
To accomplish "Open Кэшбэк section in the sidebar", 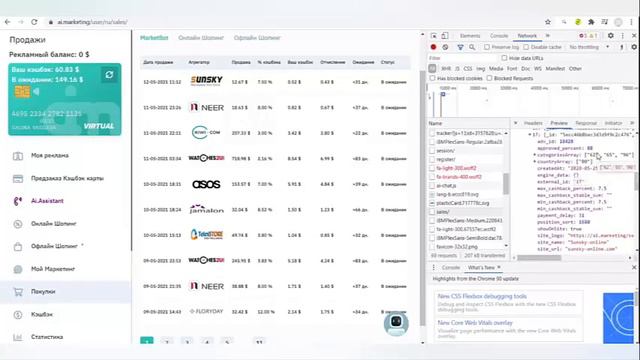I will point(42,314).
